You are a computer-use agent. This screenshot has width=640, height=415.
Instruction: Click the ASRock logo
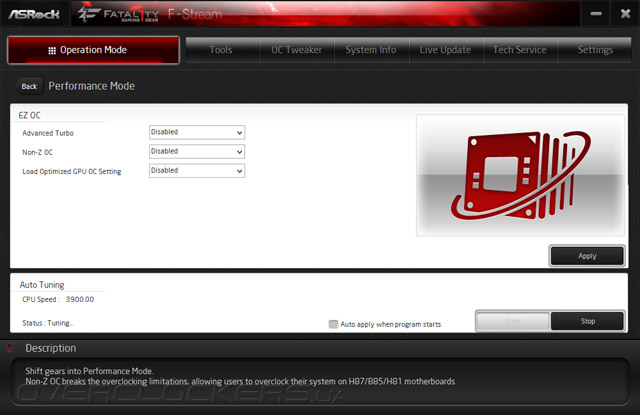tap(34, 14)
